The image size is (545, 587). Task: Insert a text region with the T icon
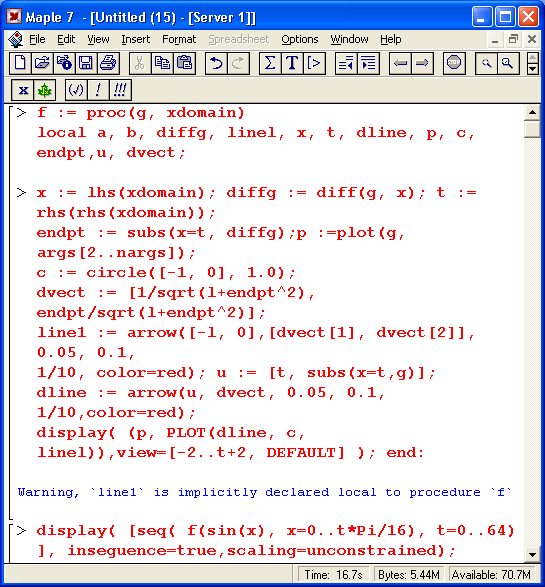coord(292,63)
